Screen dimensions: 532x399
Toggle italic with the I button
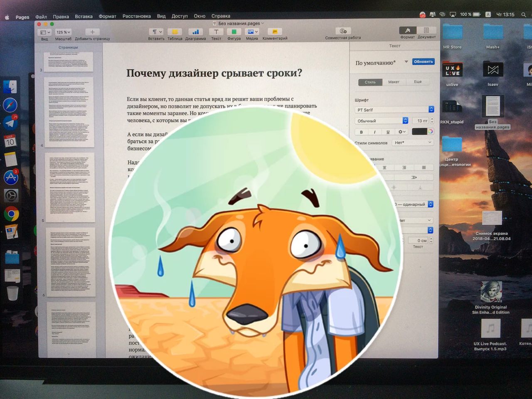374,132
